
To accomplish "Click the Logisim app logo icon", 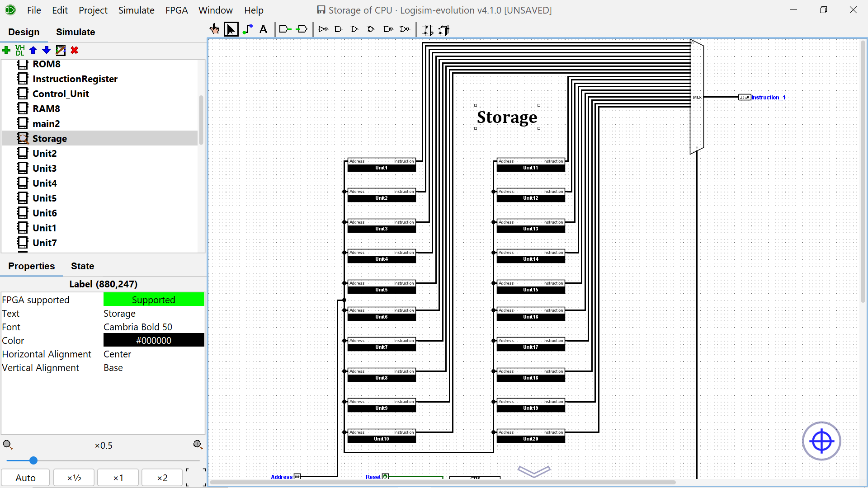I will click(x=10, y=10).
